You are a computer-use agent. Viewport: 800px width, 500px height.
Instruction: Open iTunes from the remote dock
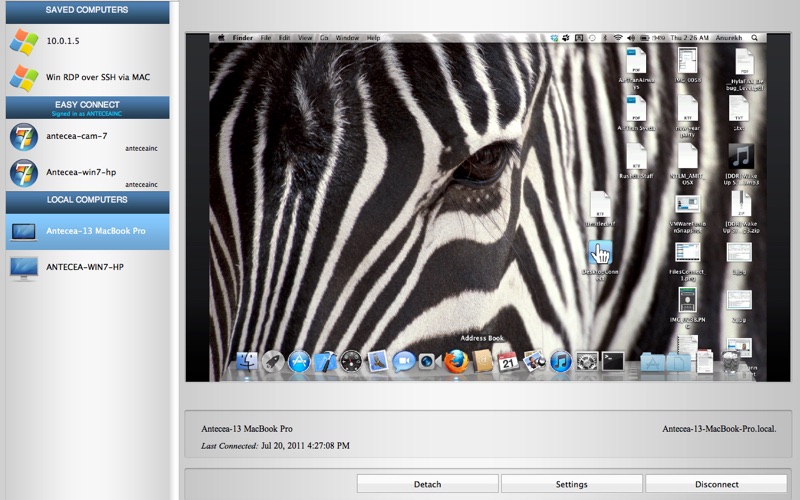pyautogui.click(x=560, y=361)
